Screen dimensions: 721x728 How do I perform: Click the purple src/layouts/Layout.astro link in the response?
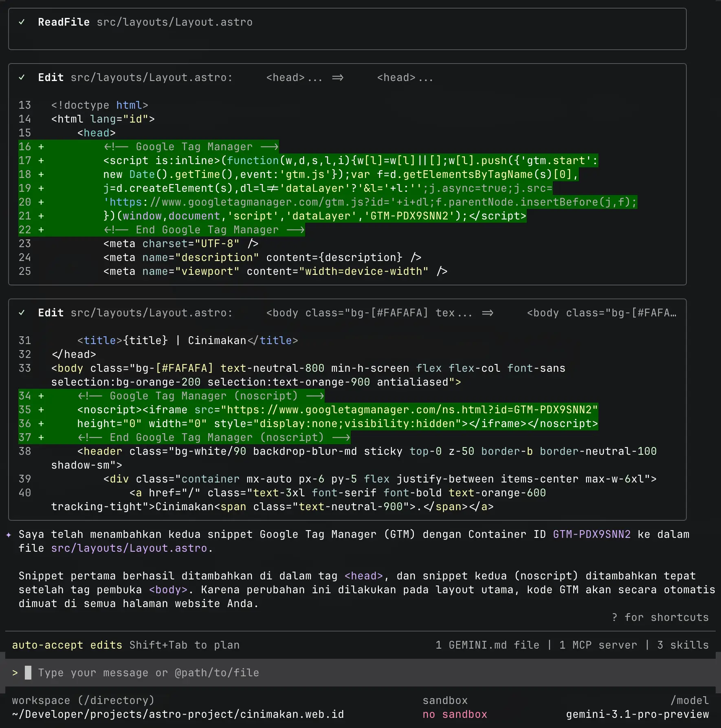point(129,548)
